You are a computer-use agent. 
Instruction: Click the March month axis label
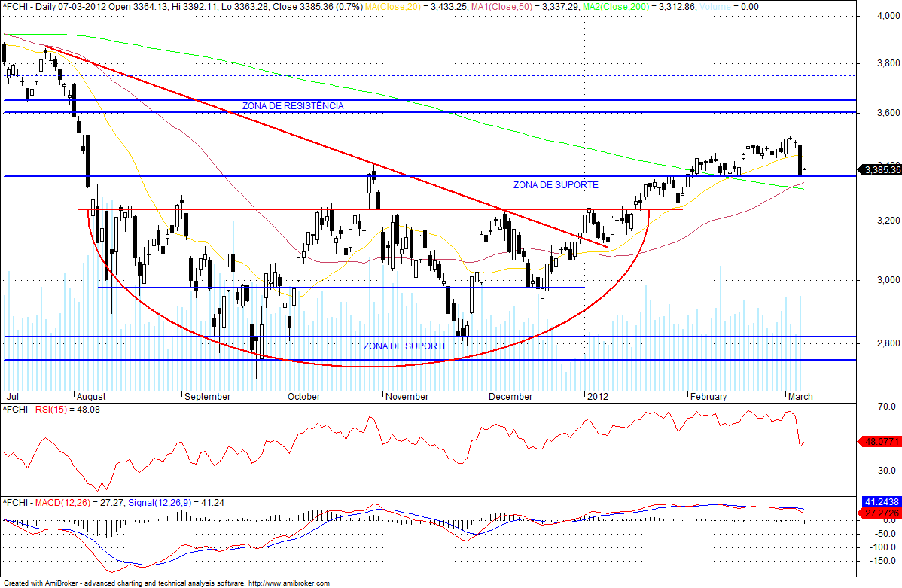(x=800, y=397)
